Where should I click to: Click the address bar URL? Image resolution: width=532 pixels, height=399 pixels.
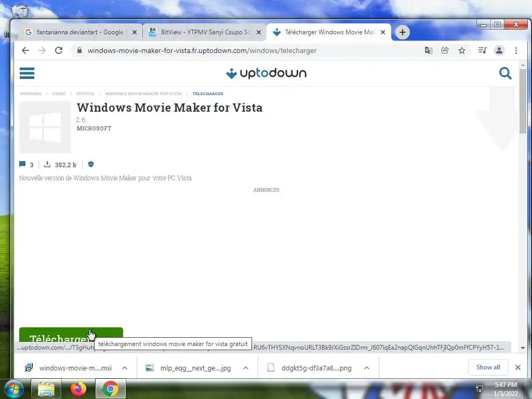click(x=202, y=50)
